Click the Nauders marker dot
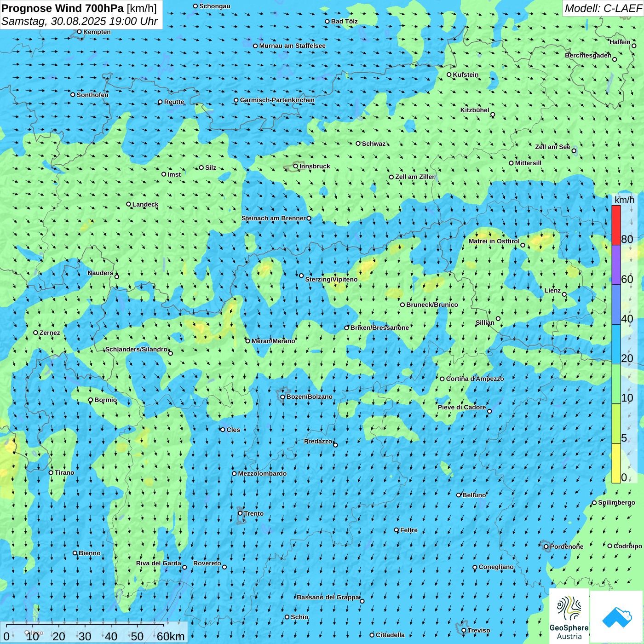 click(117, 276)
